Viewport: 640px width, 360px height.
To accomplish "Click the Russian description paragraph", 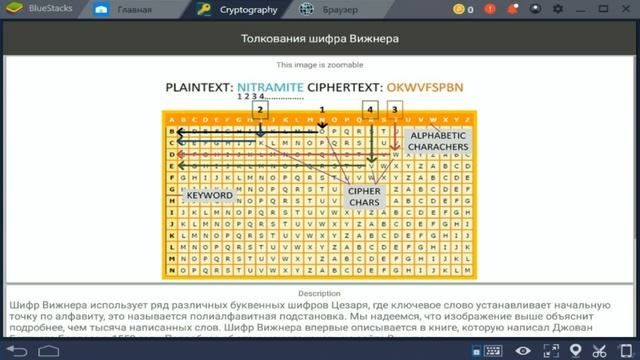I will (310, 320).
